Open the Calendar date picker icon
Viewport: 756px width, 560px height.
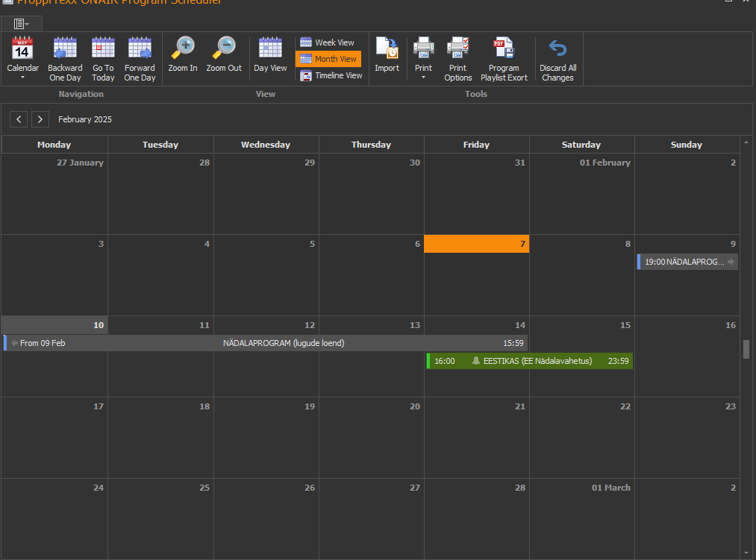point(22,49)
